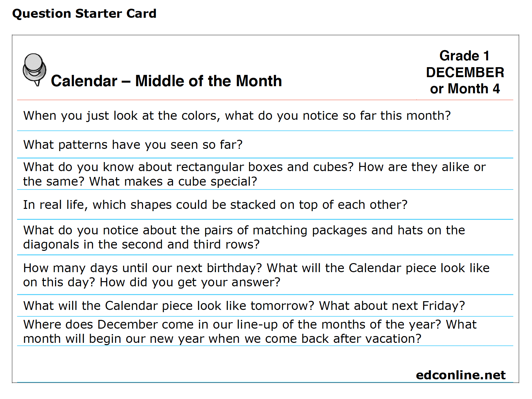Screen dimensions: 532x399
Task: Click the 'or Month 4' text
Action: tap(465, 89)
